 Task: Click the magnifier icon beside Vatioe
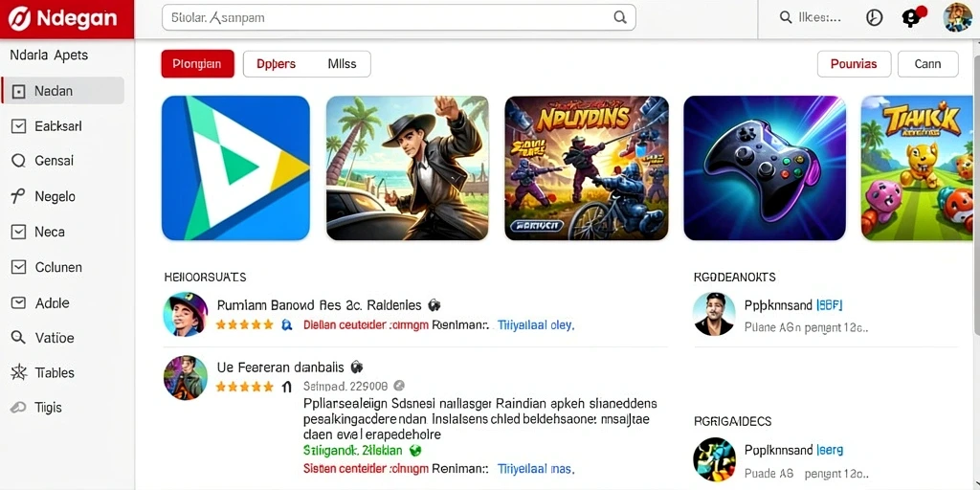point(19,338)
